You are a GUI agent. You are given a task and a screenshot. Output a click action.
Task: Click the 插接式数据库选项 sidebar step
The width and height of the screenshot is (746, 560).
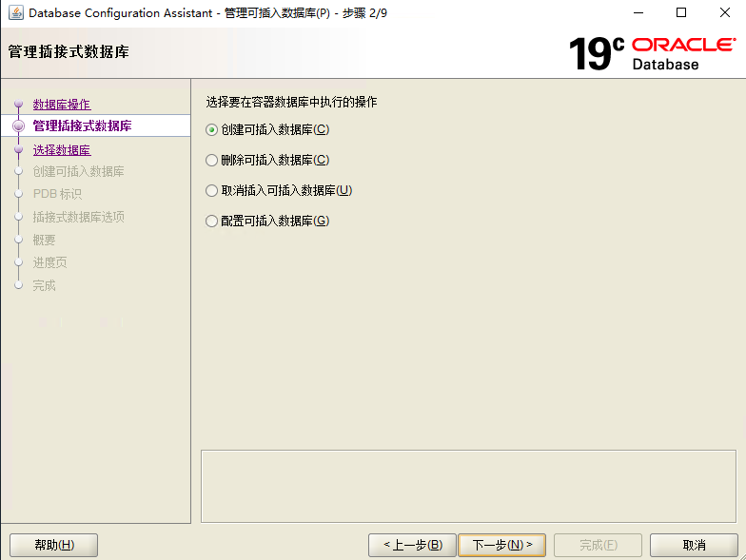(x=78, y=217)
